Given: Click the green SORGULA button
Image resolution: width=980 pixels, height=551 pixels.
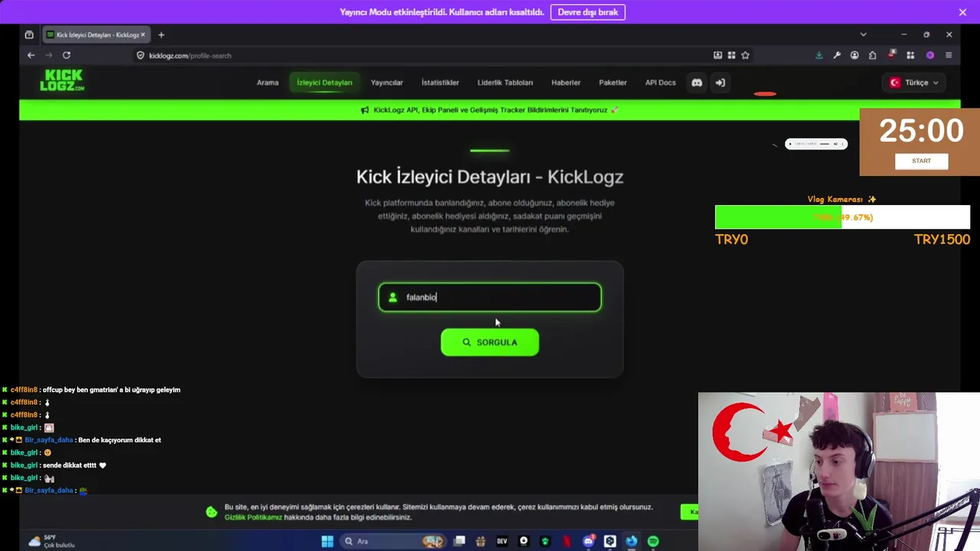Looking at the screenshot, I should pos(490,342).
